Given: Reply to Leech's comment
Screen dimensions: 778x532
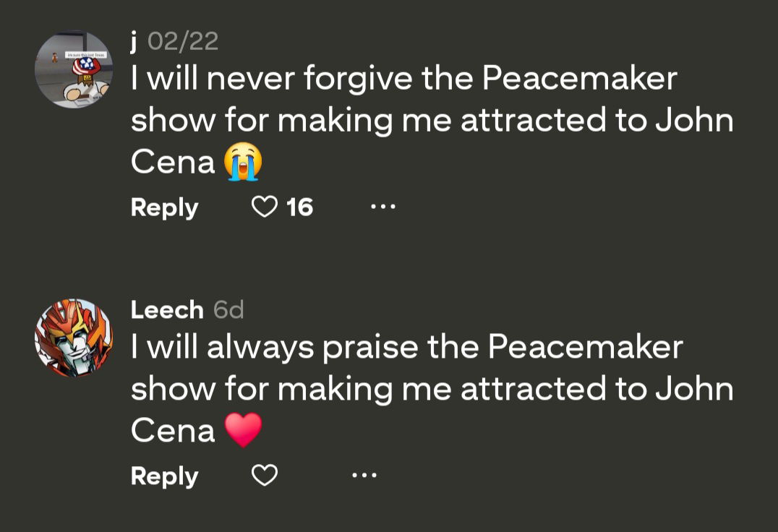Looking at the screenshot, I should tap(164, 476).
